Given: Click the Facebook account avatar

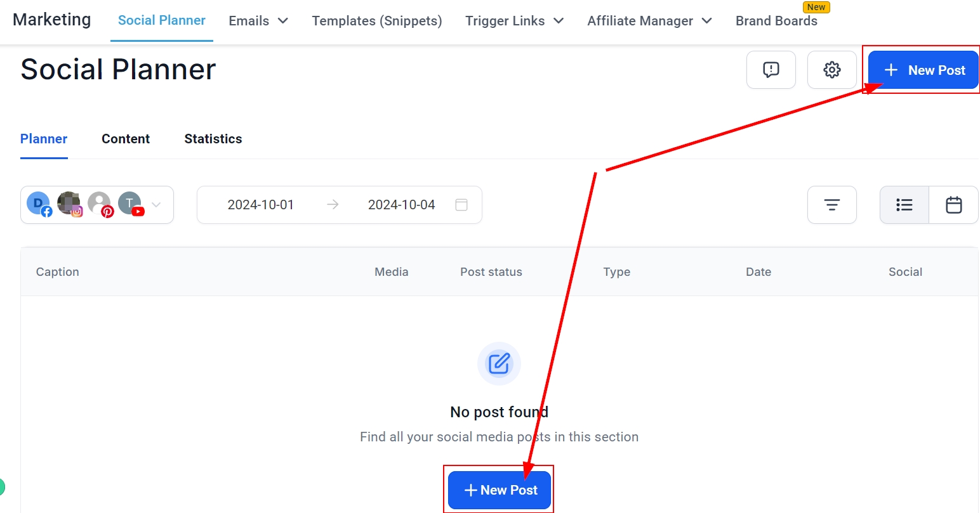Looking at the screenshot, I should pos(39,204).
